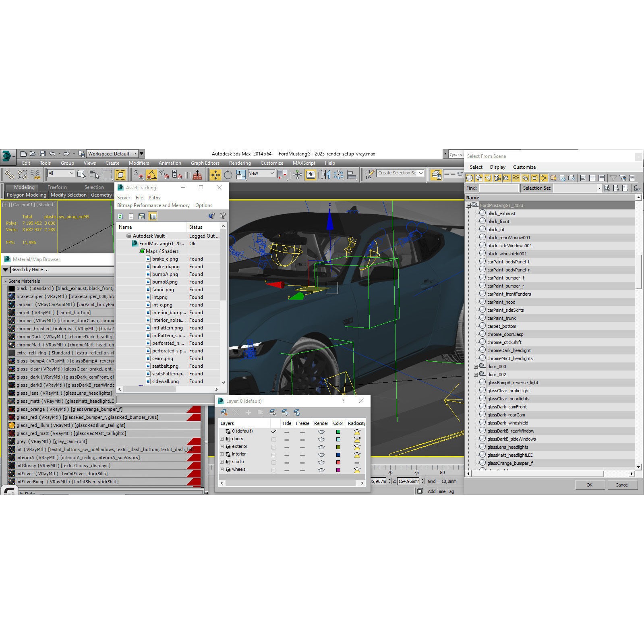Switch Asset Tracking to table view icon

(153, 216)
